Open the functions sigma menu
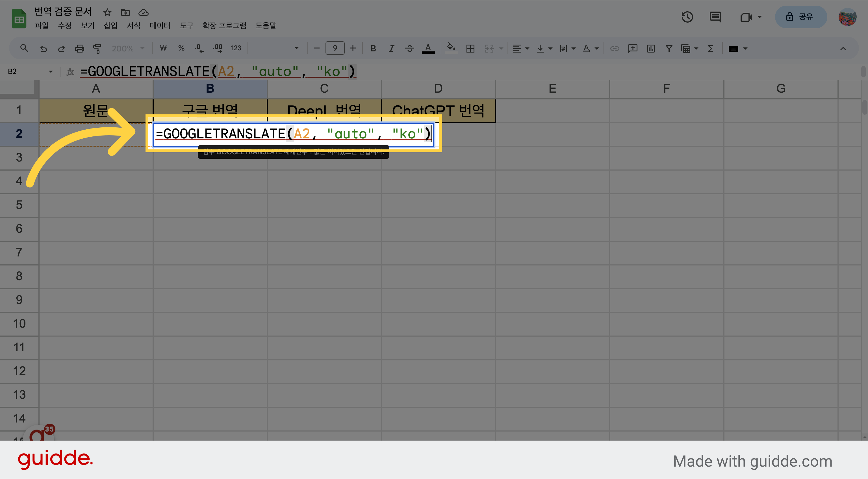 pos(710,49)
